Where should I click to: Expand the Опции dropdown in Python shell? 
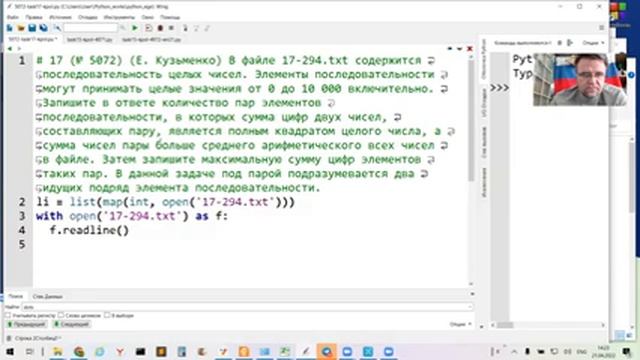[593, 42]
